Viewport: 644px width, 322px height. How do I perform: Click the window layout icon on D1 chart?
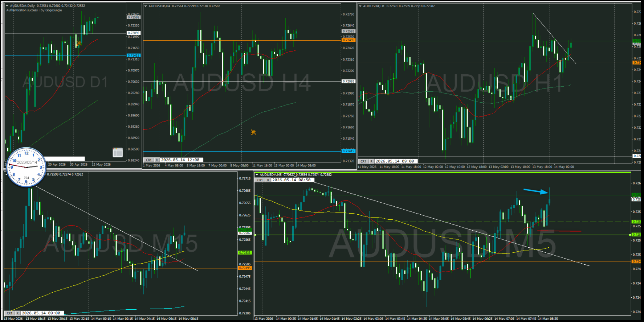[x=118, y=152]
